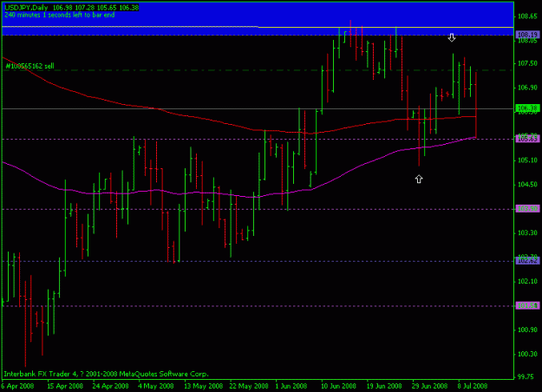The image size is (542, 392).
Task: Click the 108.65 price scale label
Action: click(527, 16)
